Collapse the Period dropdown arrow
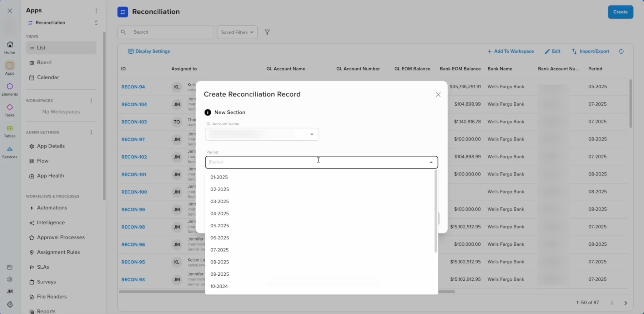The height and width of the screenshot is (314, 644). click(431, 162)
